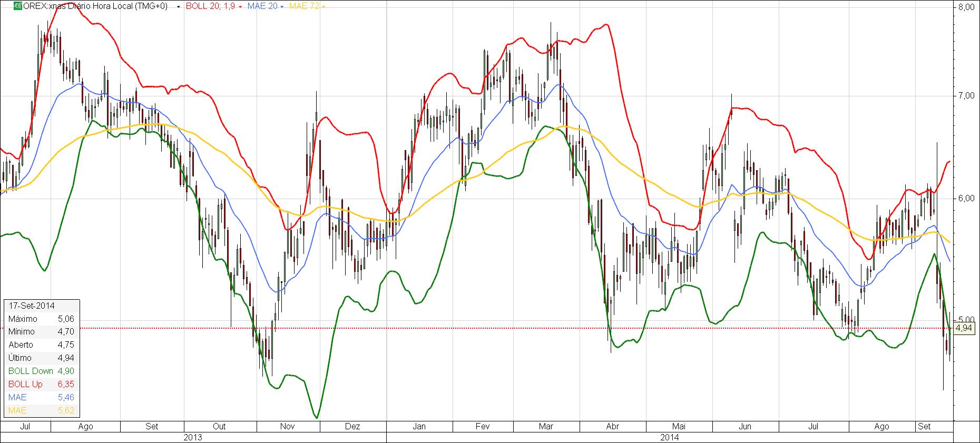
Task: Click the blue MAE value 5,46
Action: 66,397
